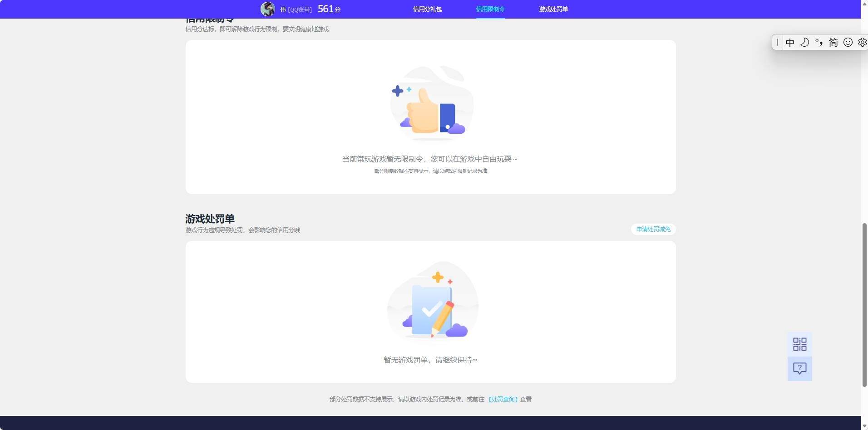Open the 信用分礼包 tab
This screenshot has width=868, height=430.
(x=427, y=9)
